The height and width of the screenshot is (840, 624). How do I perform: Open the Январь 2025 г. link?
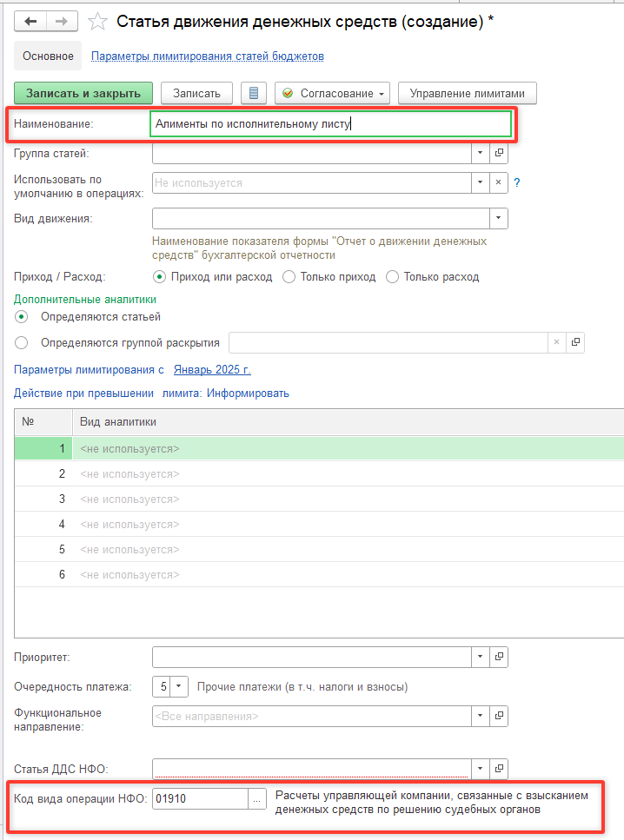212,370
